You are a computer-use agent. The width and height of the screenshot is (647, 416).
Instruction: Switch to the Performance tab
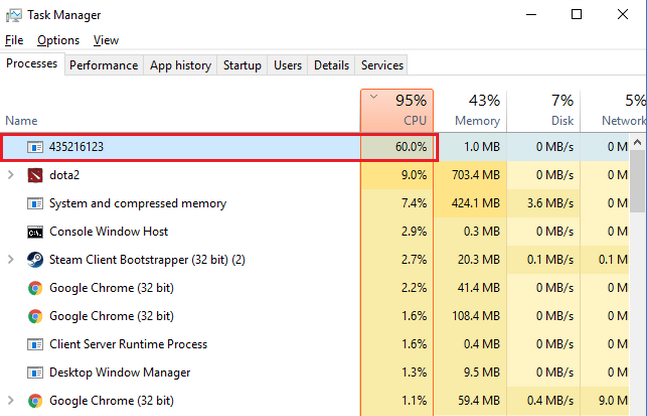tap(104, 65)
